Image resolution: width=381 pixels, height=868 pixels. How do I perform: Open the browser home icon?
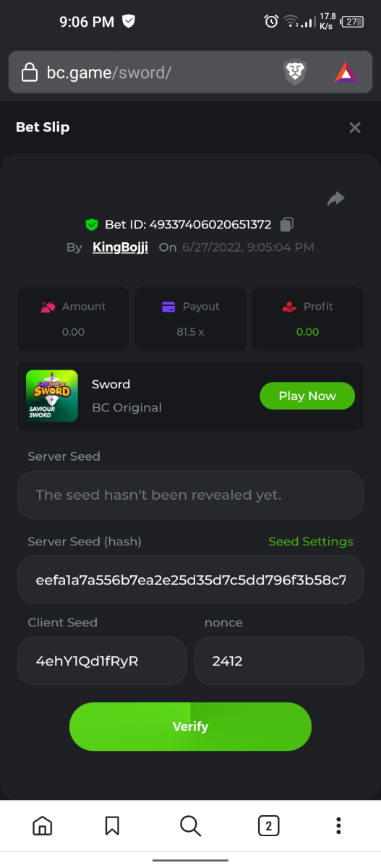pyautogui.click(x=43, y=825)
